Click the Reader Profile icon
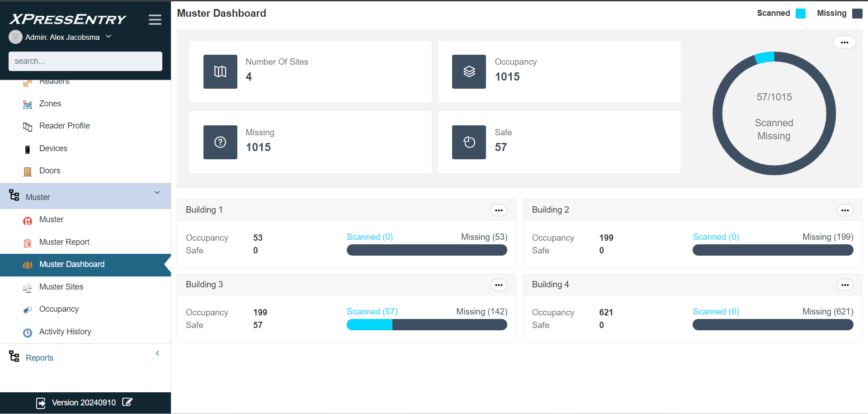The image size is (868, 414). (28, 126)
